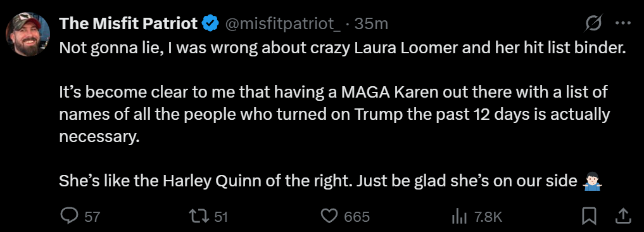Repost the tweet using the retweet arrows
The image size is (644, 232).
[x=198, y=216]
